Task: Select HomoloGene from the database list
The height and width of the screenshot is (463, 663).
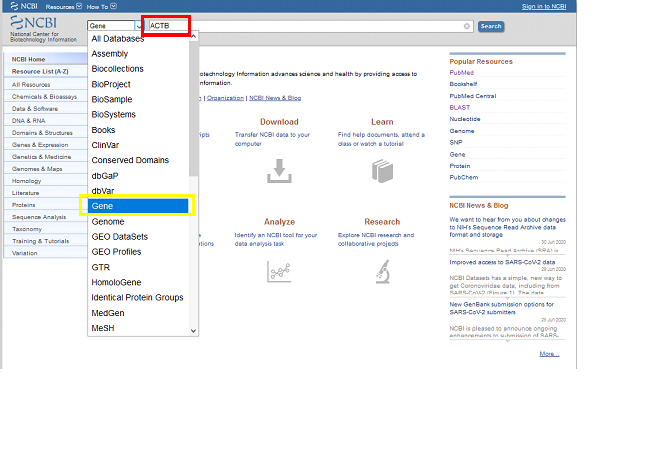Action: [138, 282]
